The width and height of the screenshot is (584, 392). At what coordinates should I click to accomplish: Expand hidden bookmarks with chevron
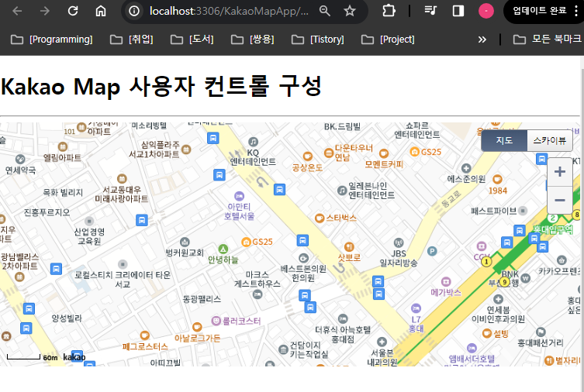(482, 40)
